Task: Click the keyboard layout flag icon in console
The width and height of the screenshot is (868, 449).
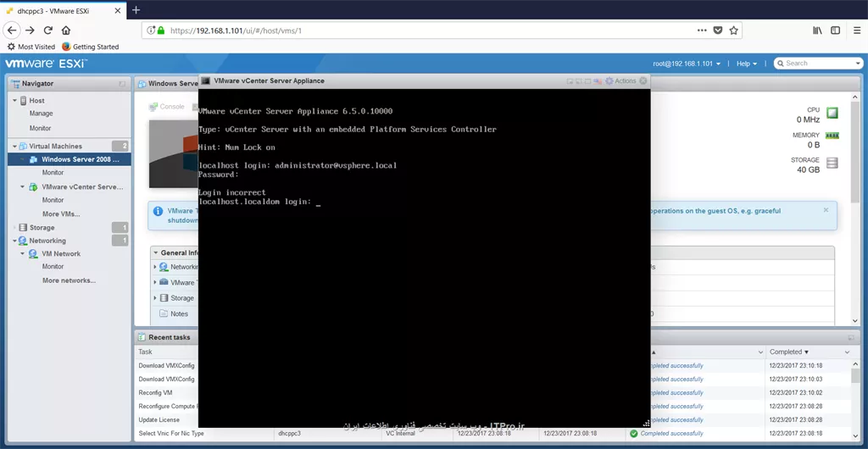Action: [x=598, y=81]
